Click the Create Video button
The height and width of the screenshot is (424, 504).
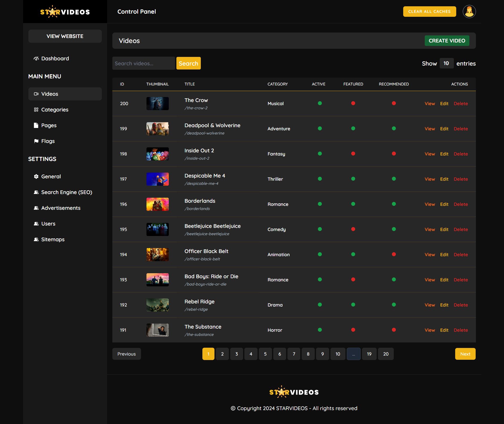pos(447,41)
